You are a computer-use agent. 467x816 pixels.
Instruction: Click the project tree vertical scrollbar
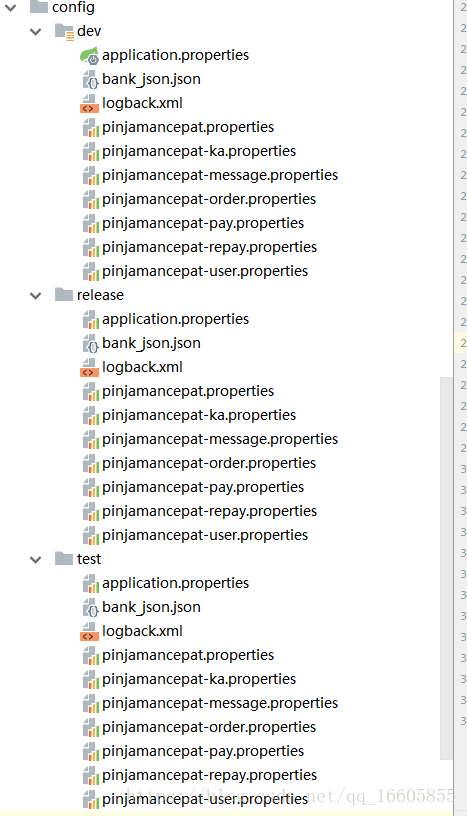(446, 568)
